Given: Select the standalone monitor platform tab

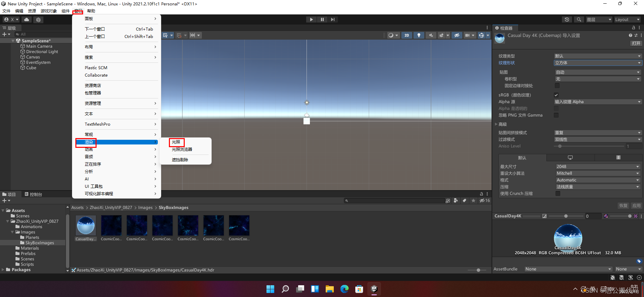Looking at the screenshot, I should (570, 158).
